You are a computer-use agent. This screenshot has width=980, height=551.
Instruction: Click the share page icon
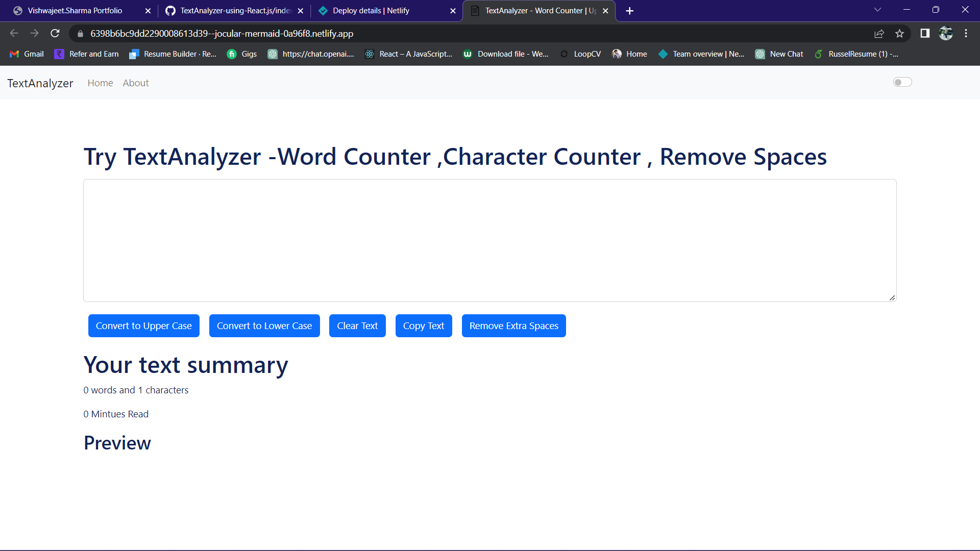point(879,34)
